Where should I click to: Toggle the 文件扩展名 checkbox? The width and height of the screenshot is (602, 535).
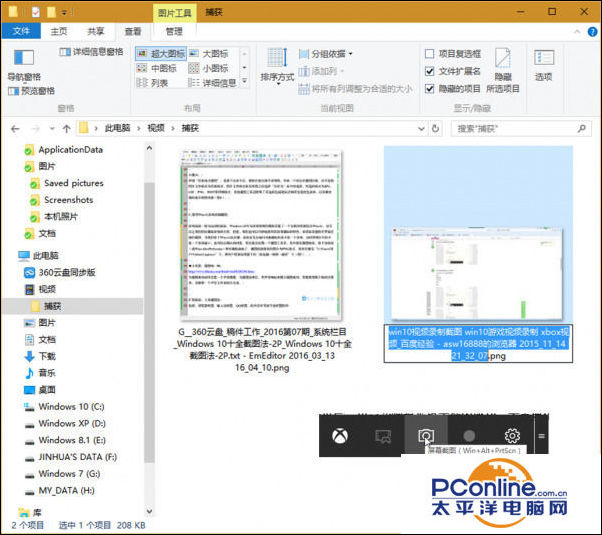tap(430, 71)
